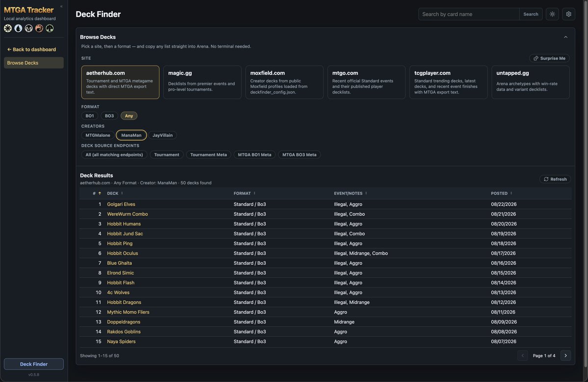The width and height of the screenshot is (588, 382).
Task: Sort by EVENT/NOTES column header
Action: click(351, 193)
